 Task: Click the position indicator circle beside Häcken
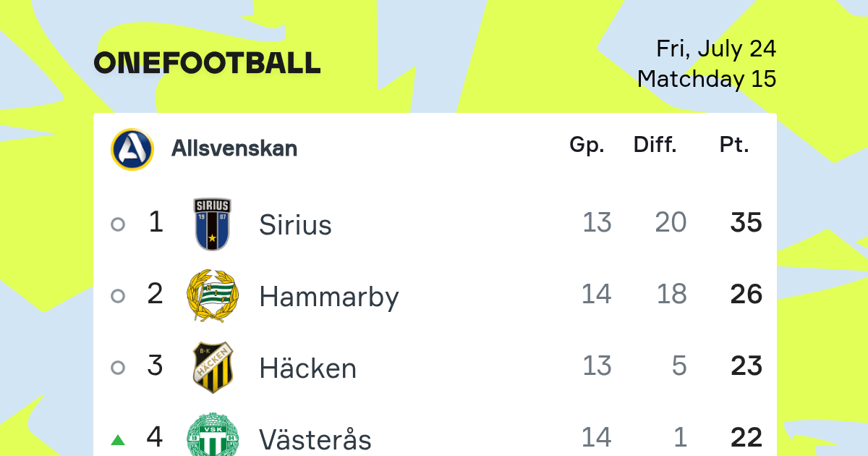point(118,368)
